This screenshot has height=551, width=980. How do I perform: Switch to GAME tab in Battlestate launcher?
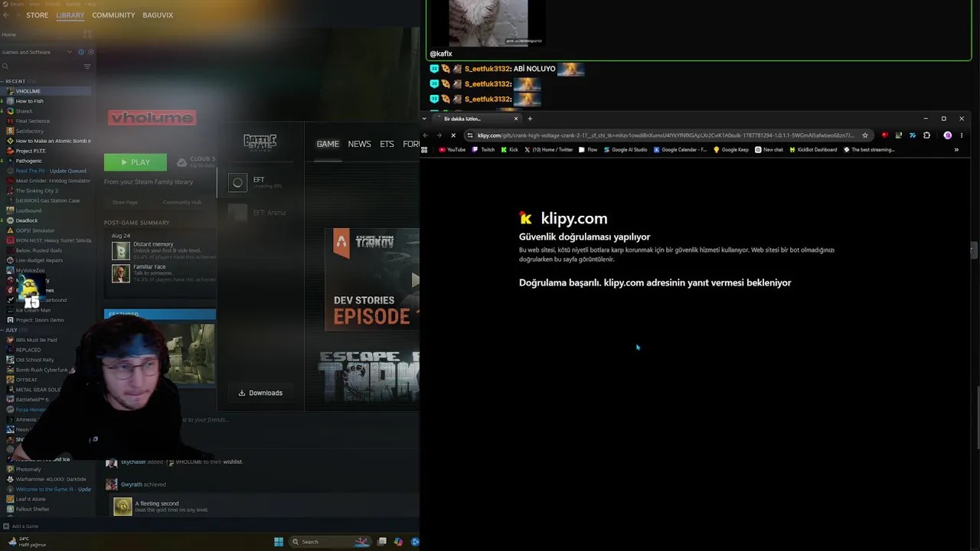(x=328, y=144)
